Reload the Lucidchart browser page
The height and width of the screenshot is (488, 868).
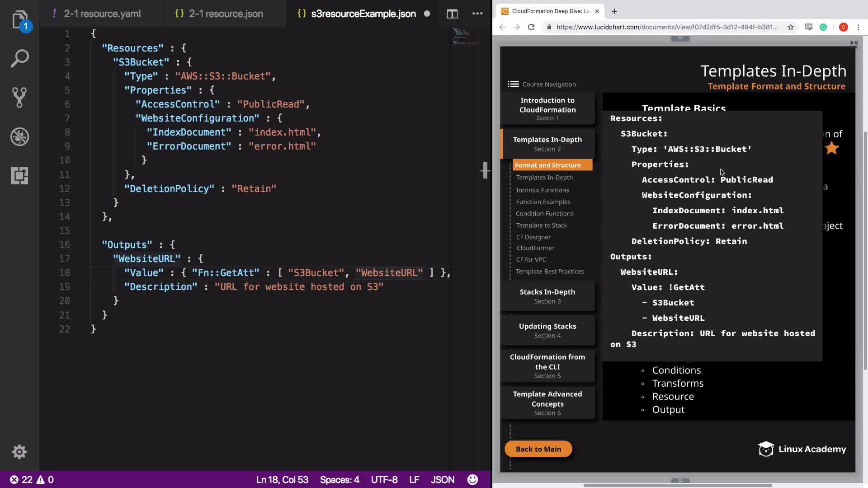click(x=531, y=27)
